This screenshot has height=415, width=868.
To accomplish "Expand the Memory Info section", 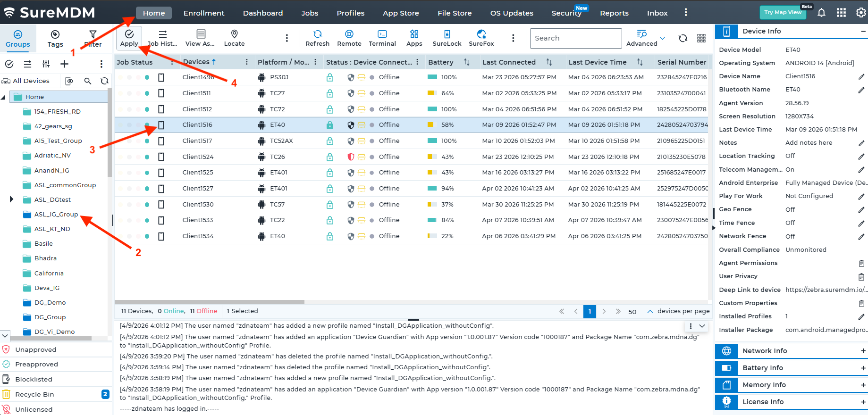I will 863,385.
